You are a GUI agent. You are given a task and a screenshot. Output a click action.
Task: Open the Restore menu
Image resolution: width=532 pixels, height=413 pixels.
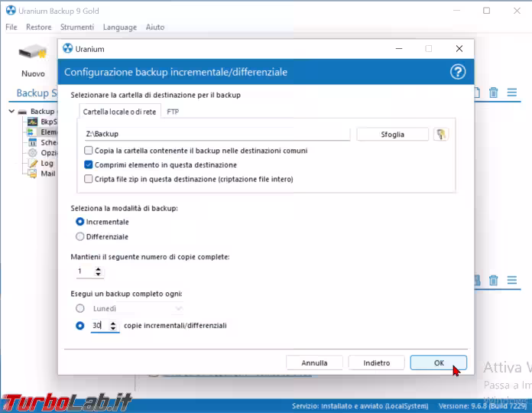pos(39,27)
